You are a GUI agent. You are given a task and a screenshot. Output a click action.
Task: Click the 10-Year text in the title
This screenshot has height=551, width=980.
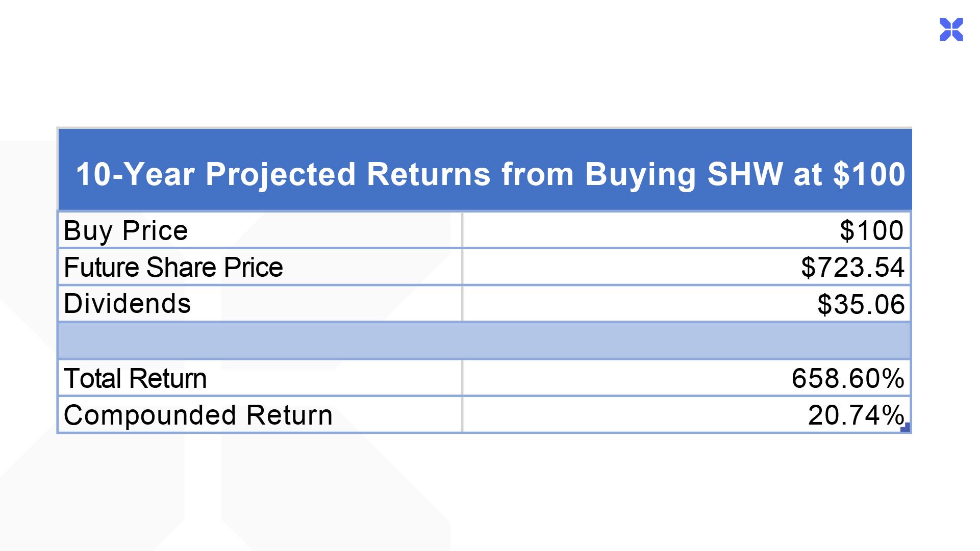pyautogui.click(x=135, y=174)
